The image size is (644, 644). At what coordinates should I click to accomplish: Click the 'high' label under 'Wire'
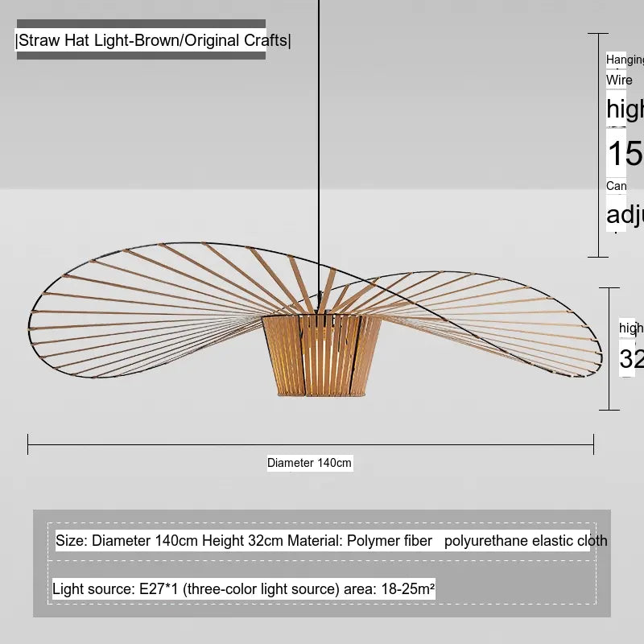625,109
